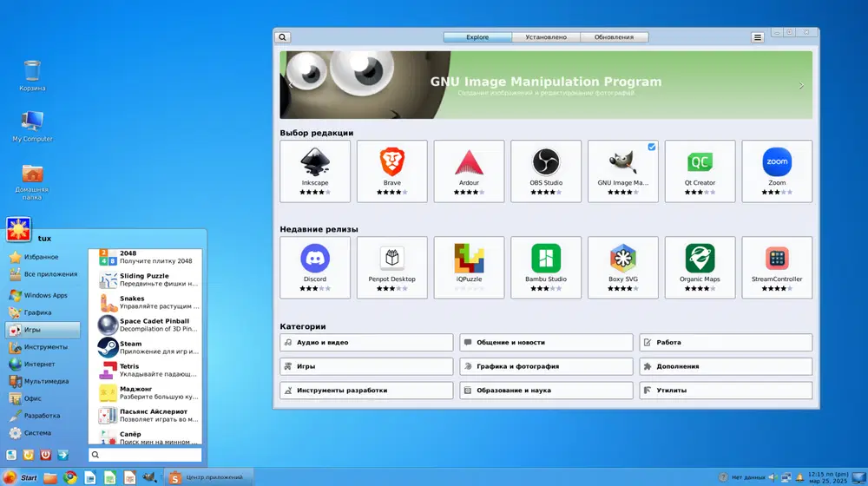The height and width of the screenshot is (486, 868).
Task: Select Избранное in the start menu
Action: pyautogui.click(x=43, y=257)
